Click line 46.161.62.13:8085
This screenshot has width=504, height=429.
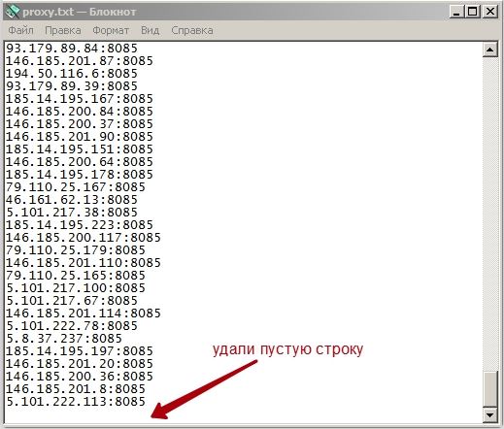pyautogui.click(x=72, y=200)
